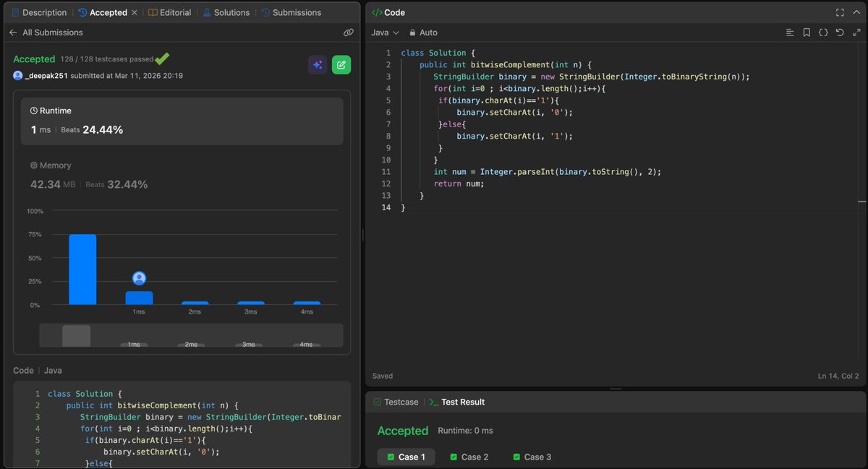Image resolution: width=868 pixels, height=469 pixels.
Task: Click the 'Saved' status text
Action: tap(383, 376)
